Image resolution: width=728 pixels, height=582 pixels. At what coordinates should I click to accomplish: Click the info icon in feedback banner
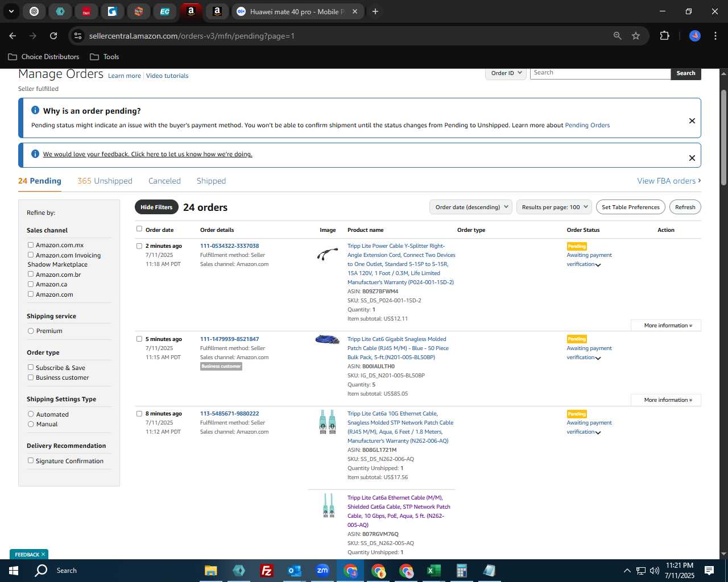point(35,154)
